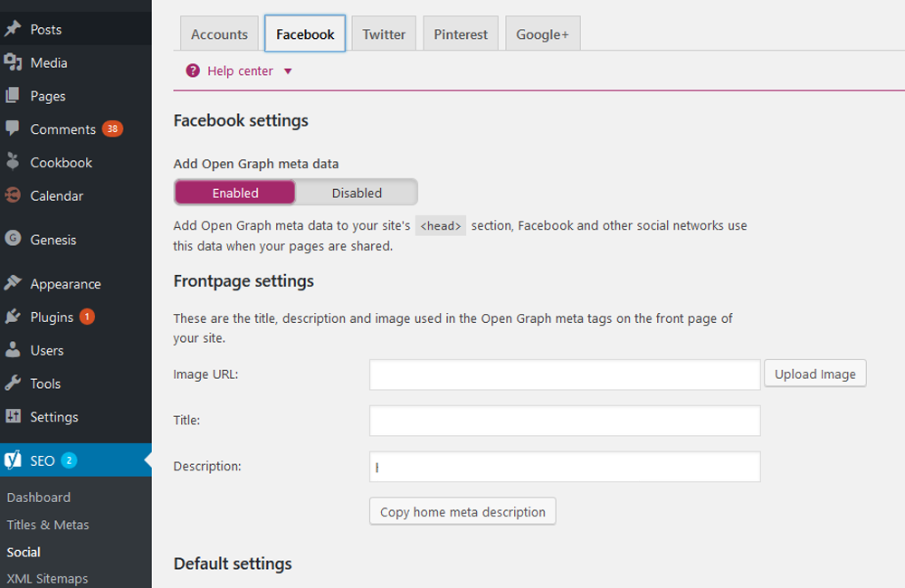The image size is (905, 588).
Task: Open Titles & Metas submenu
Action: point(48,525)
